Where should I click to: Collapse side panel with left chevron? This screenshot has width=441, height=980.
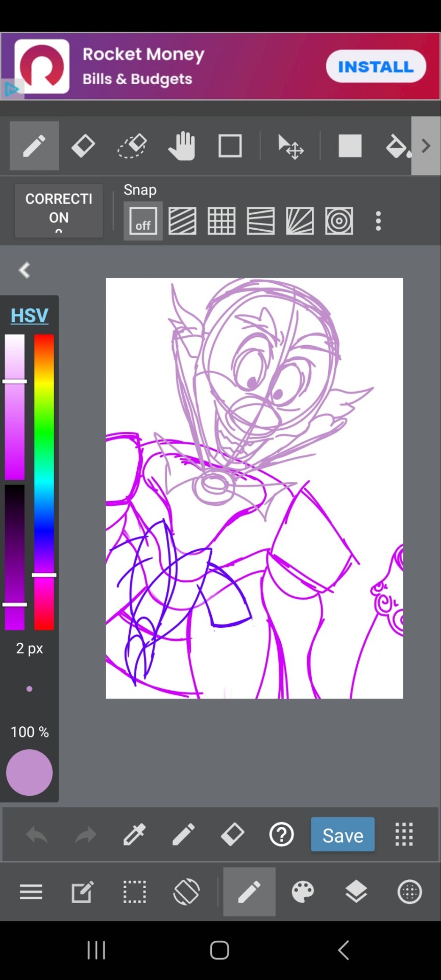click(x=24, y=270)
